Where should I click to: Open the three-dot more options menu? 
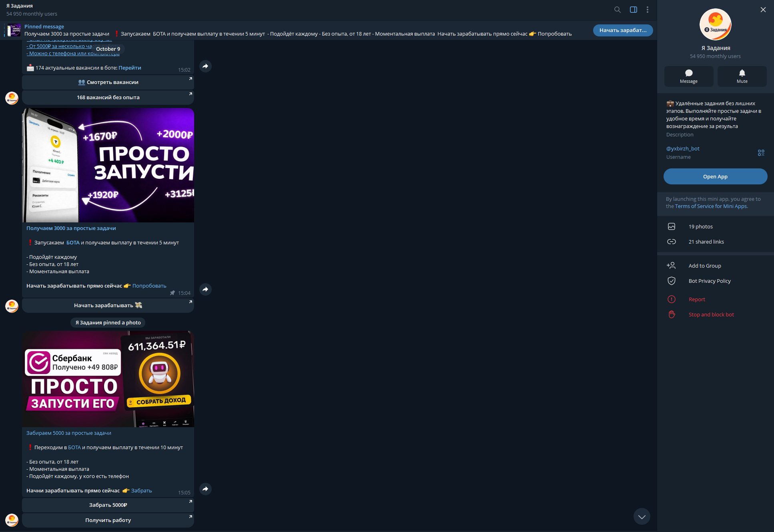click(648, 10)
